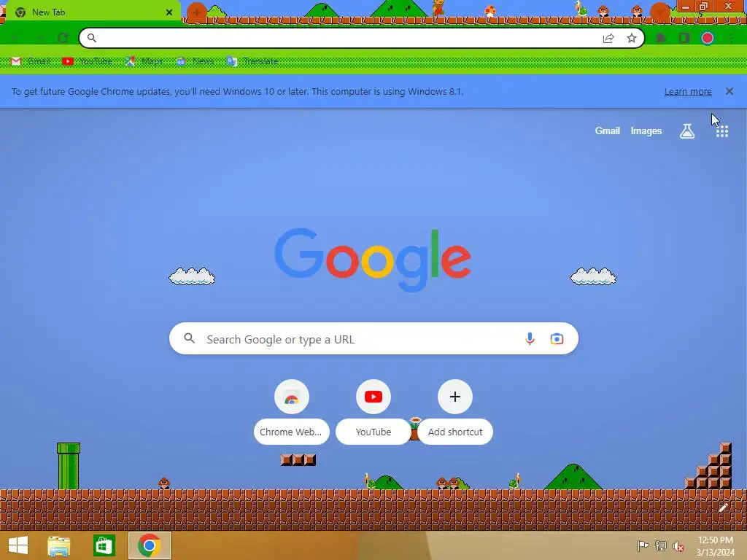Image resolution: width=747 pixels, height=560 pixels.
Task: Open the Images link
Action: coord(646,131)
